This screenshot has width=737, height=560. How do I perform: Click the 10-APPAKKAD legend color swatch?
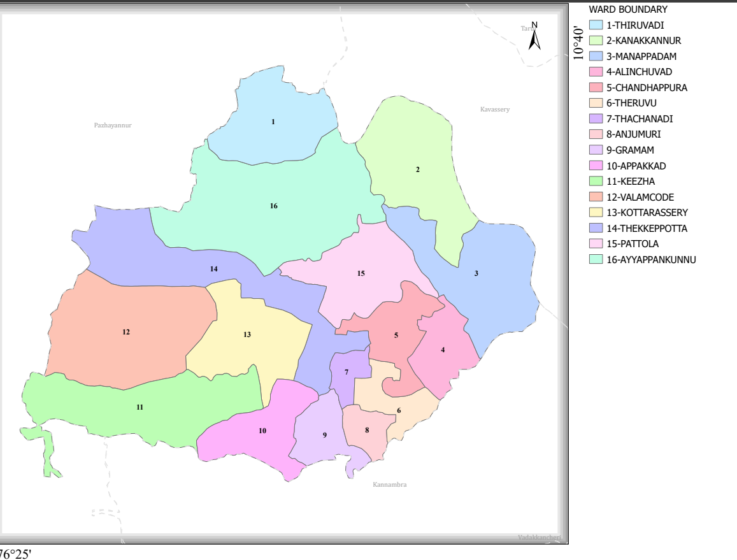596,166
